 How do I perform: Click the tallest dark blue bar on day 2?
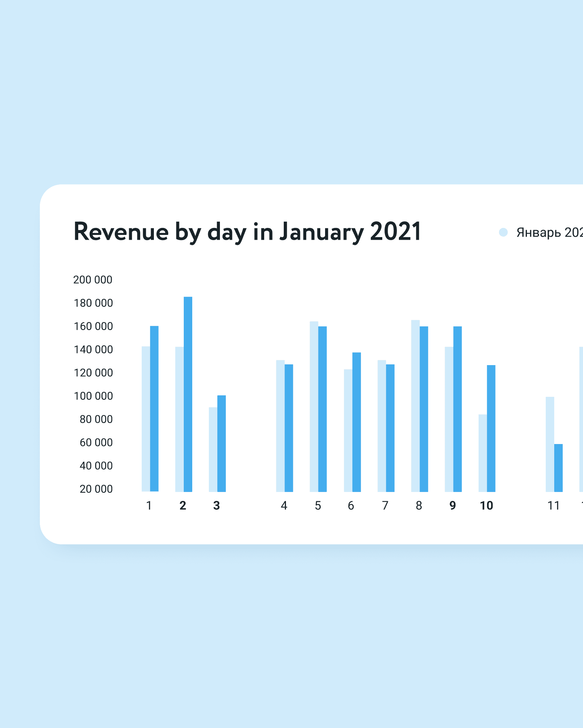click(x=188, y=394)
